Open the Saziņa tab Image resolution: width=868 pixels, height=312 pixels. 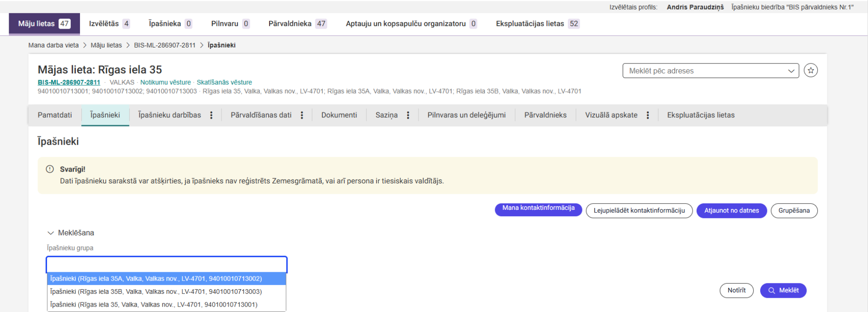tap(386, 115)
